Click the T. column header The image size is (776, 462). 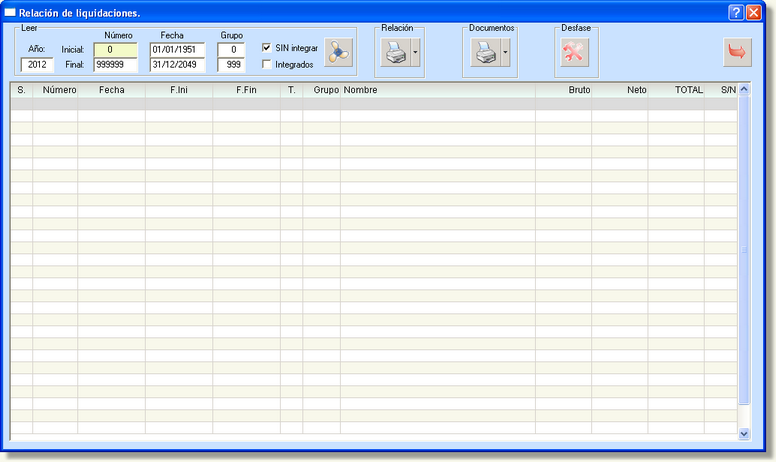click(x=291, y=90)
